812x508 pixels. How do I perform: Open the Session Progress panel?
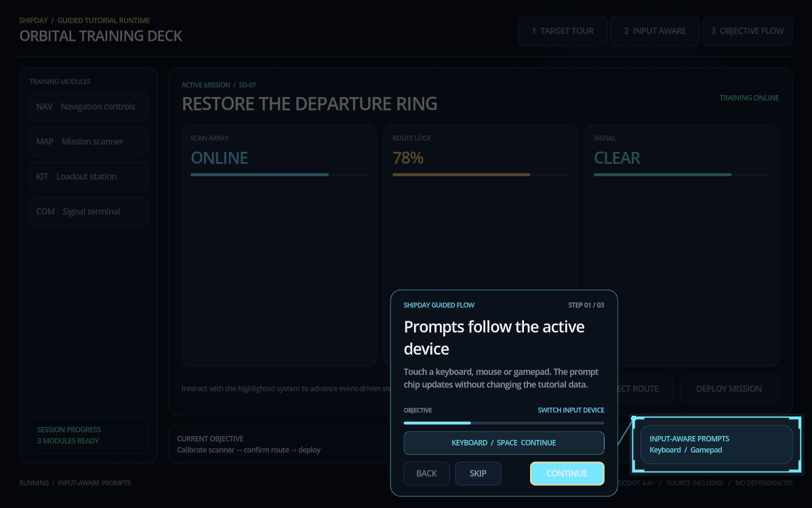(89, 435)
